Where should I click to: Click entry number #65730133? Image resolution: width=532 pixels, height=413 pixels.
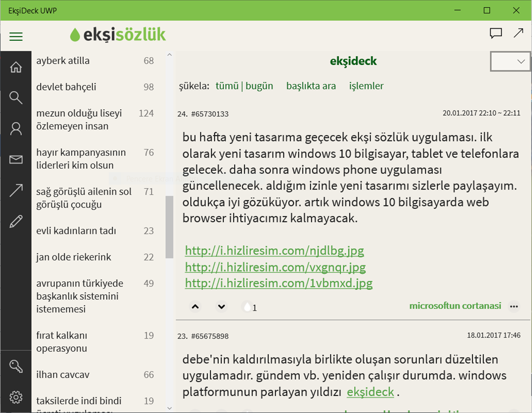pyautogui.click(x=210, y=114)
